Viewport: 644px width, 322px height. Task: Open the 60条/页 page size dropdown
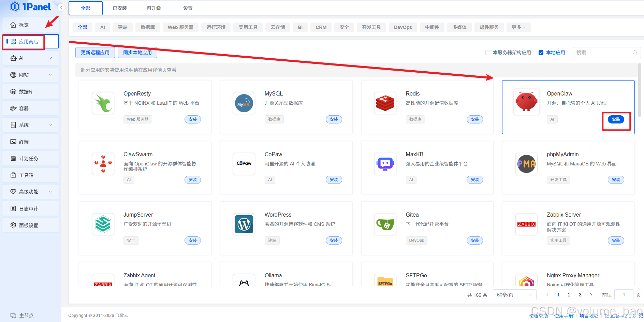[x=514, y=294]
